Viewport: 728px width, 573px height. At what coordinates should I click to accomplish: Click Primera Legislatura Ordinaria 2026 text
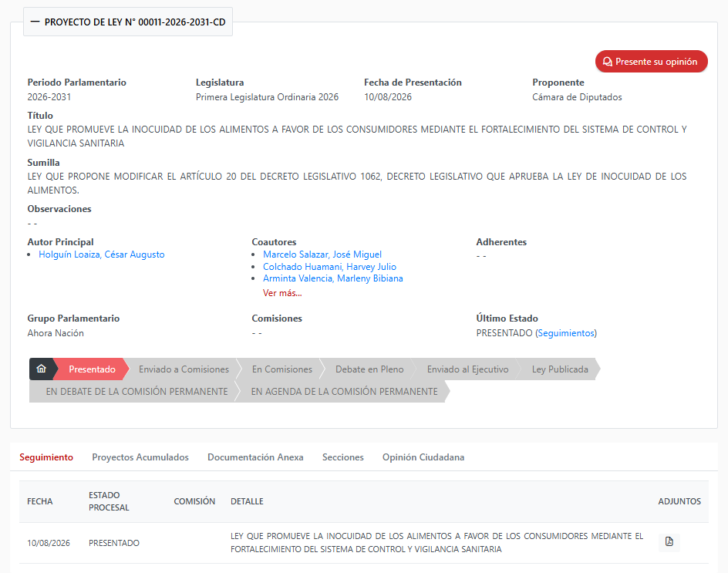pos(267,97)
